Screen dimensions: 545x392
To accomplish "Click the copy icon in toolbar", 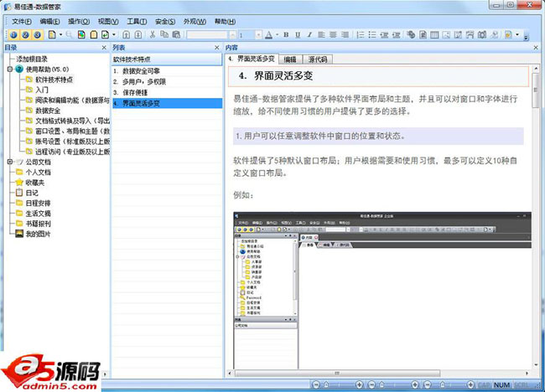I will (164, 34).
